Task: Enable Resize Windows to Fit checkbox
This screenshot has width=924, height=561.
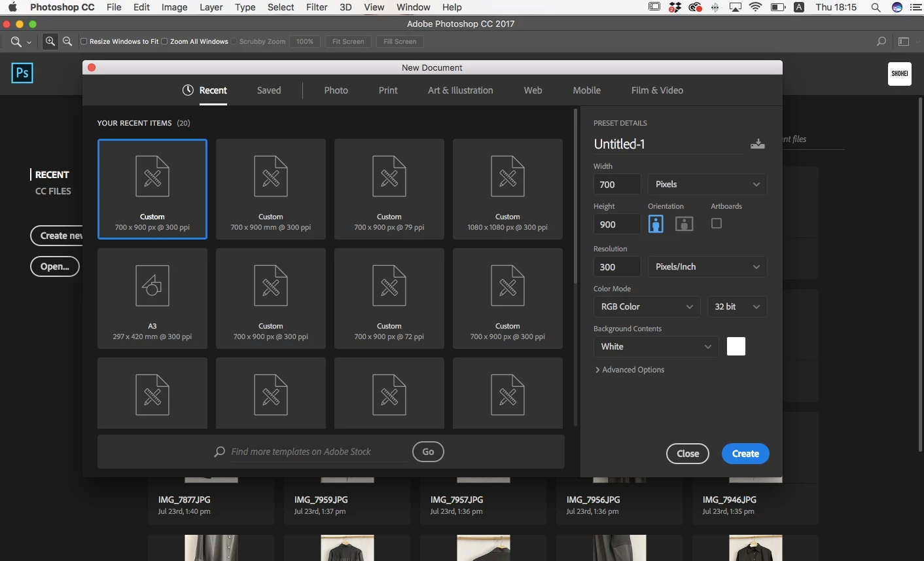Action: click(x=84, y=41)
